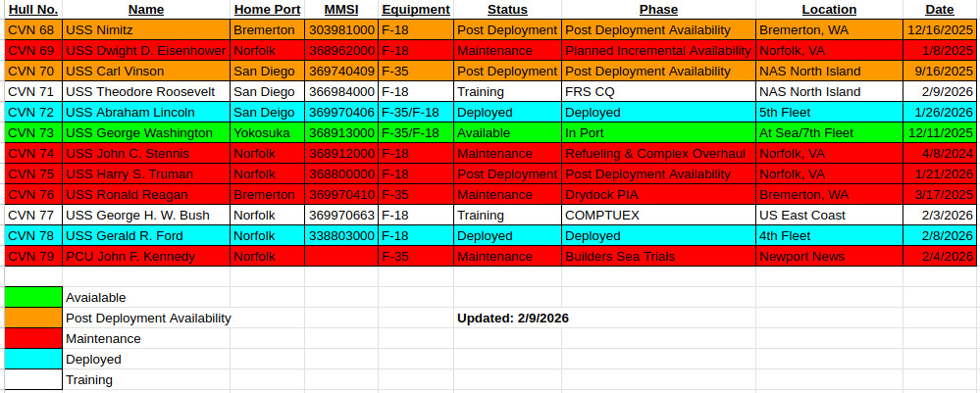The height and width of the screenshot is (393, 980).
Task: Click the COMPTUEX phase cell
Action: coord(658,216)
